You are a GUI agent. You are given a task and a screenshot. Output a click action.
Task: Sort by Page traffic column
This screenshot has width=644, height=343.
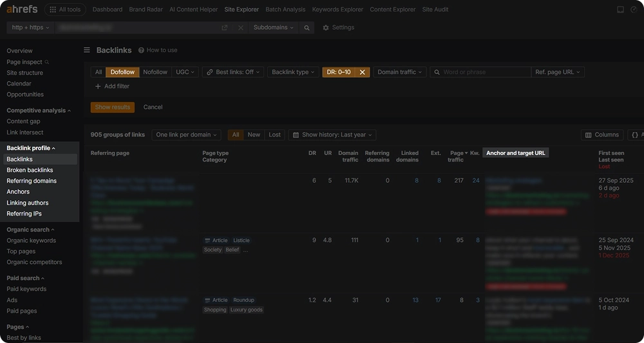pyautogui.click(x=457, y=156)
